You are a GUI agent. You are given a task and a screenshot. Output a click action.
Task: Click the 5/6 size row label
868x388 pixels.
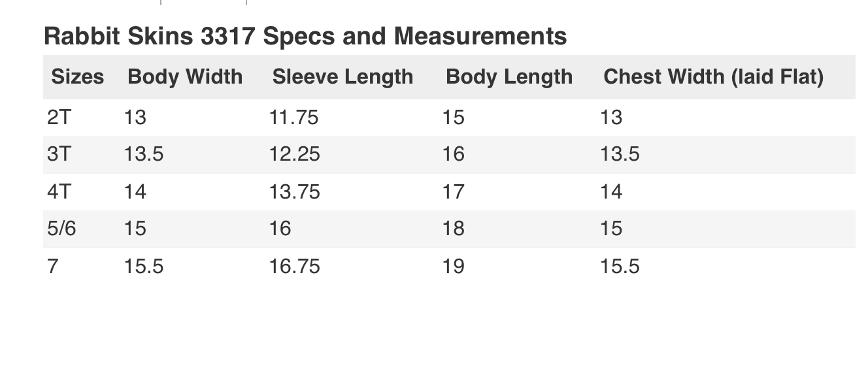[x=61, y=229]
